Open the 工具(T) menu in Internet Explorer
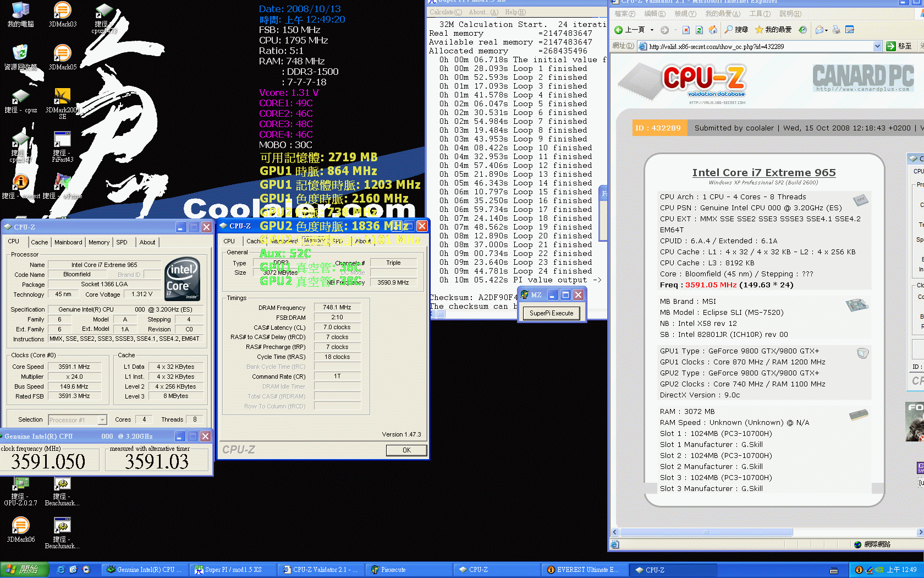Screen dimensions: 924x578 [x=759, y=14]
